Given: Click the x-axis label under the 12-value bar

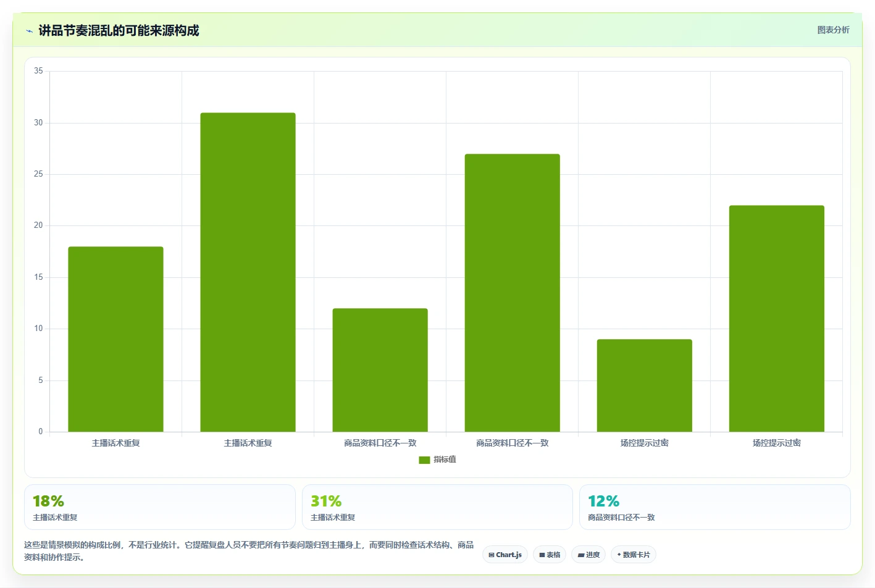Looking at the screenshot, I should [380, 443].
